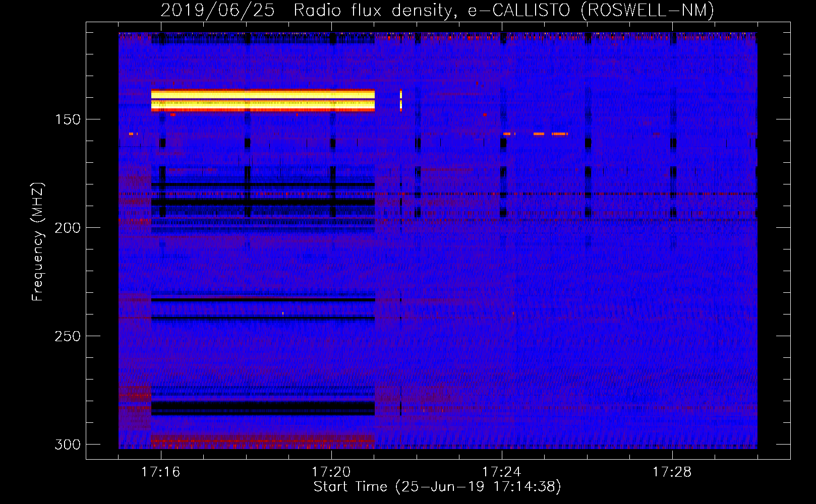Click the "Start Time (25-Jun-19 17:14:38)" label
816x504 pixels.
437,487
